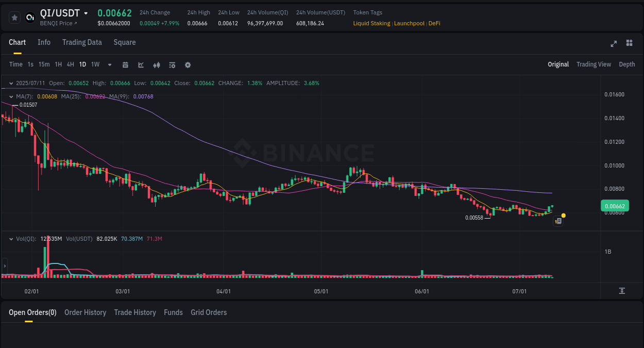Switch chart to Trading View mode
The image size is (644, 348).
coord(594,64)
